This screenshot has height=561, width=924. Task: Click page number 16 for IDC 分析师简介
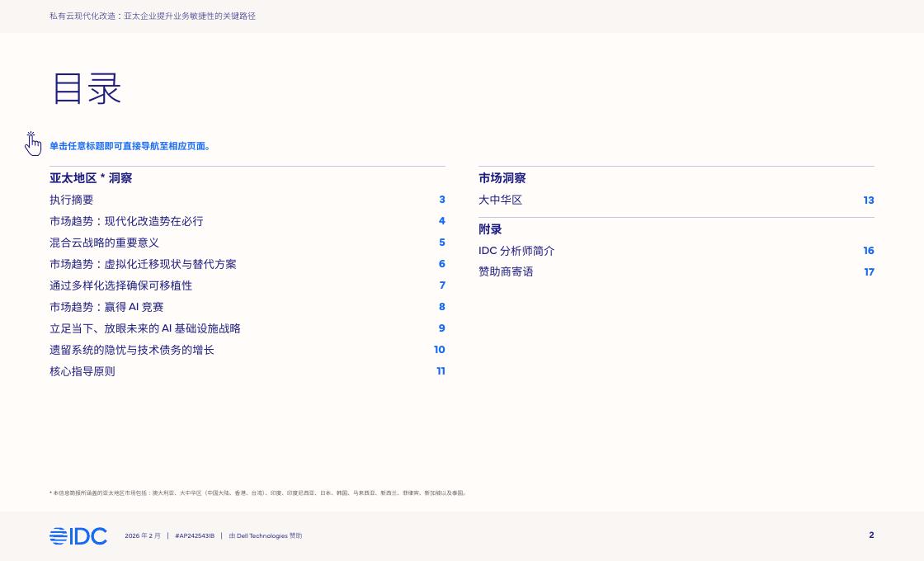pos(869,251)
